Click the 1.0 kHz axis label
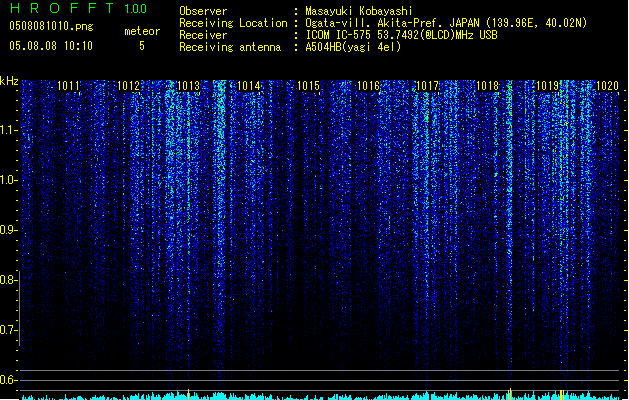Viewport: 629px width, 400px height. (9, 180)
